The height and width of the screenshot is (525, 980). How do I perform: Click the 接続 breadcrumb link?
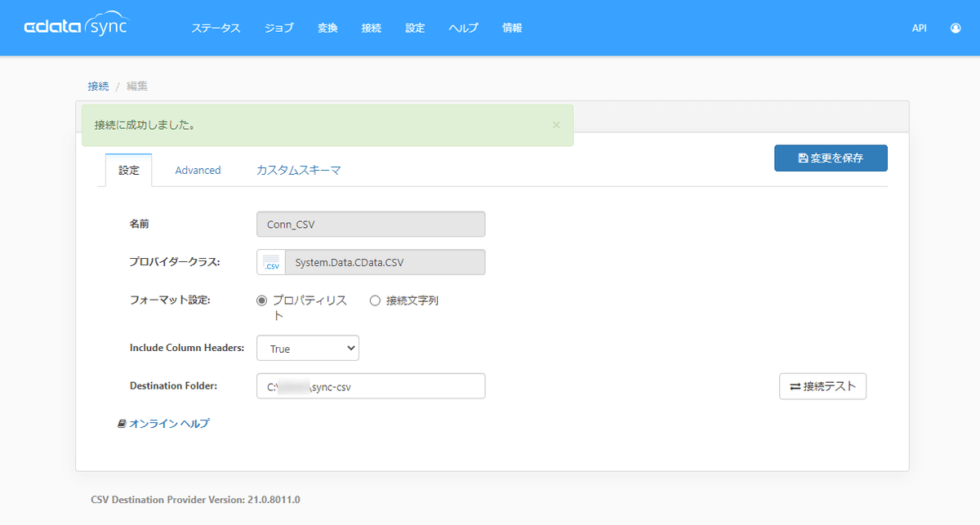point(98,86)
